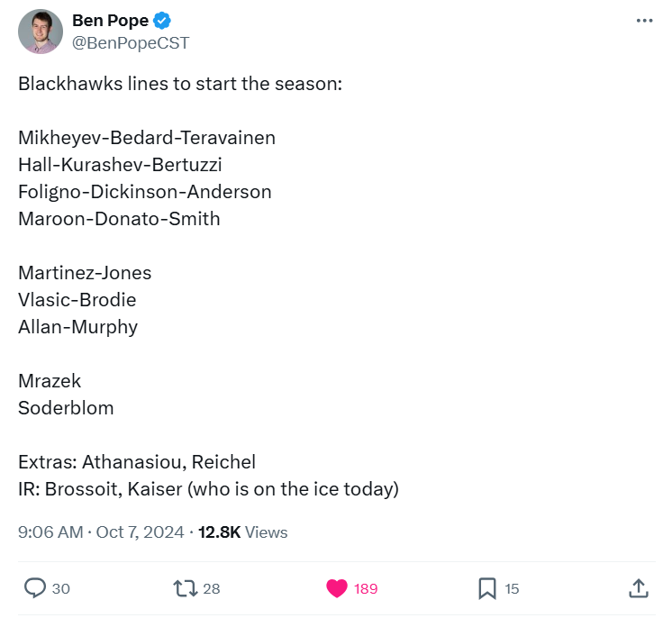Click the IR: Brossoit, Kaiser text line
The height and width of the screenshot is (618, 672).
pos(208,489)
